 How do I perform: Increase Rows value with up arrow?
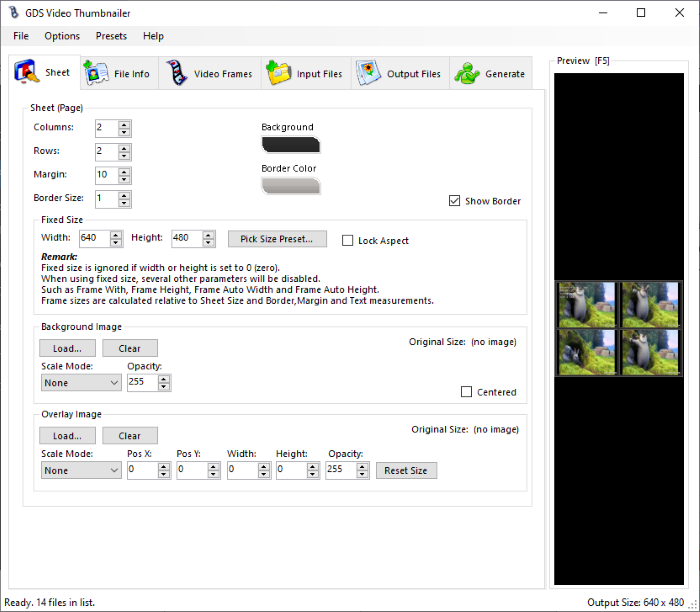(x=125, y=148)
